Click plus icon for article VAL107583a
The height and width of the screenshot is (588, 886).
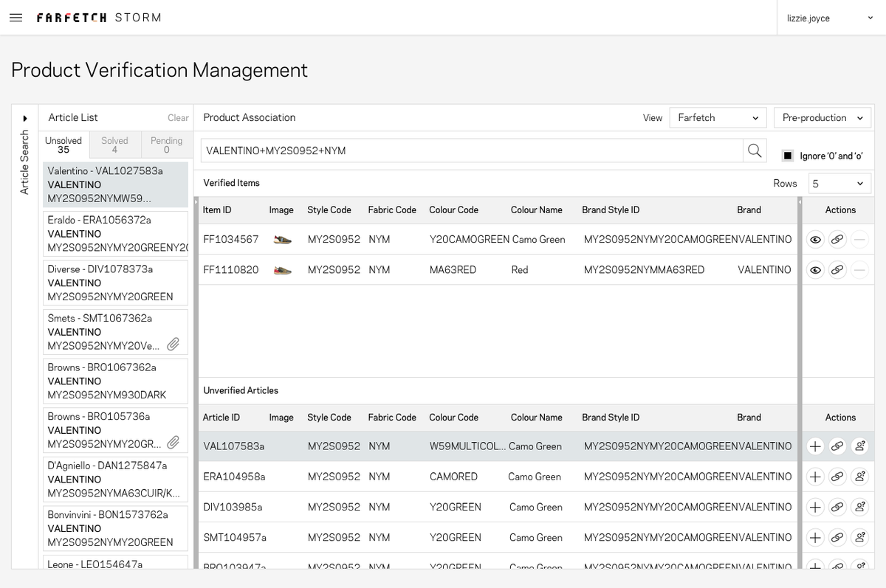815,446
